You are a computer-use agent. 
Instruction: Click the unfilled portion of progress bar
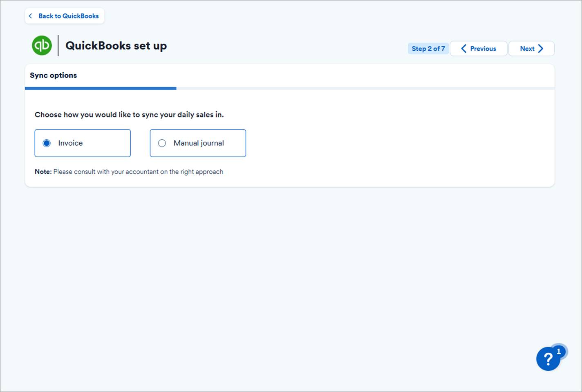coord(365,88)
